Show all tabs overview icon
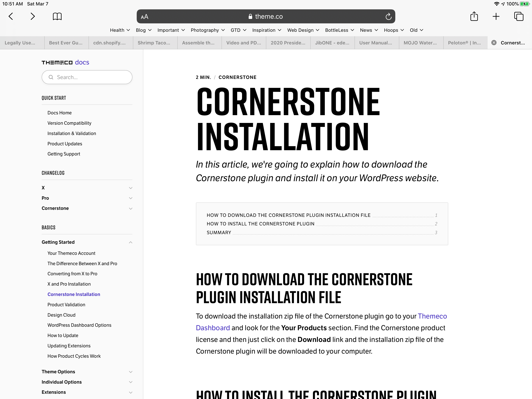 click(x=519, y=16)
